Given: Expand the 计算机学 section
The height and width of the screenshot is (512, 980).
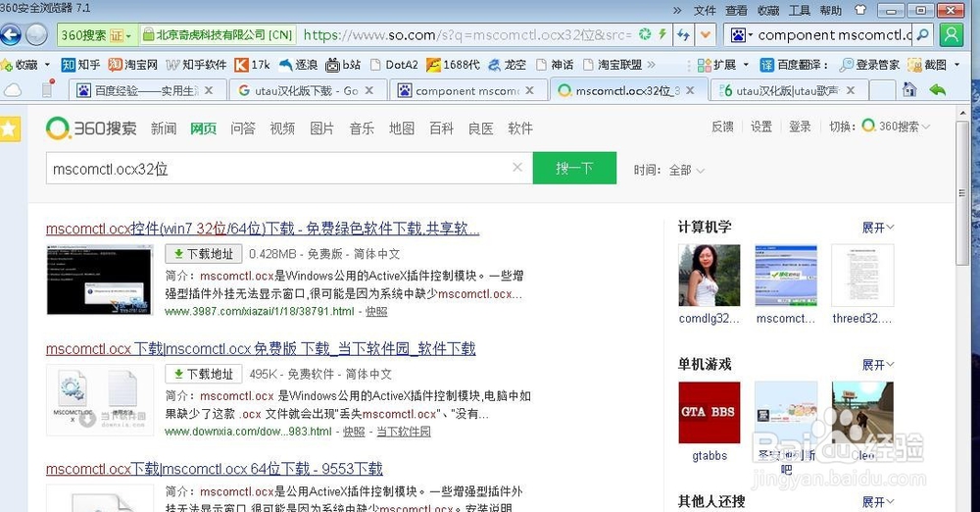Looking at the screenshot, I should pos(877,228).
